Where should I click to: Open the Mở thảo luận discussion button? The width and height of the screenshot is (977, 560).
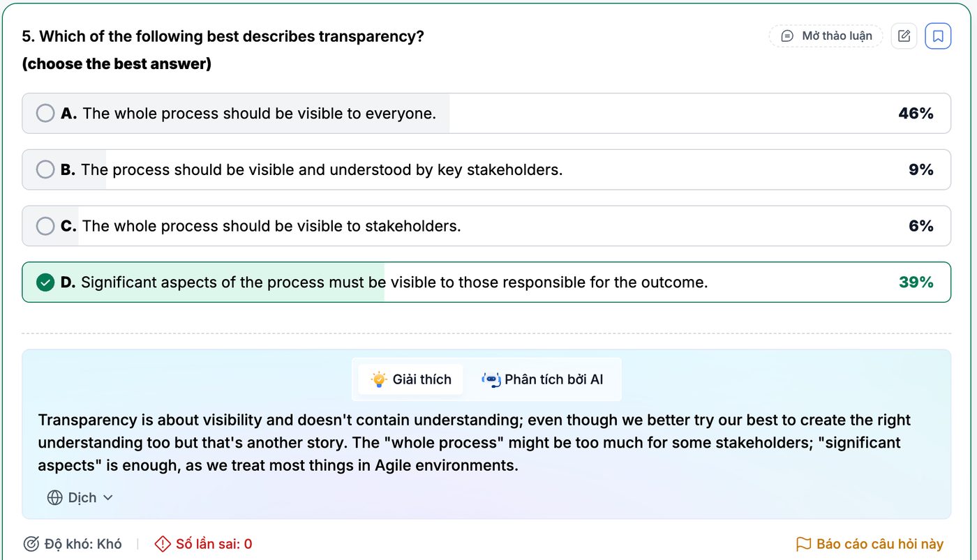point(826,36)
